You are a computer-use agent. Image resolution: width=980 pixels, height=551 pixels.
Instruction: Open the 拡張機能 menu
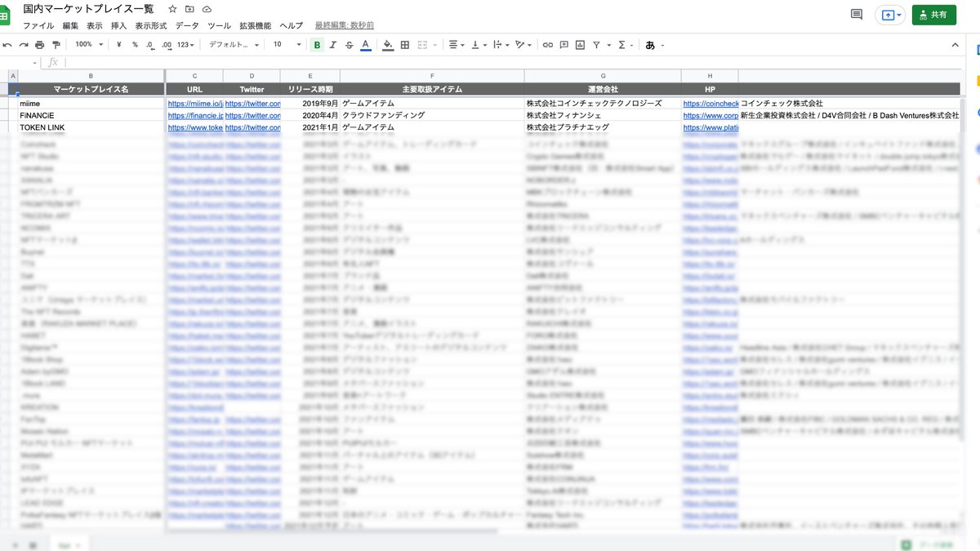pyautogui.click(x=255, y=26)
